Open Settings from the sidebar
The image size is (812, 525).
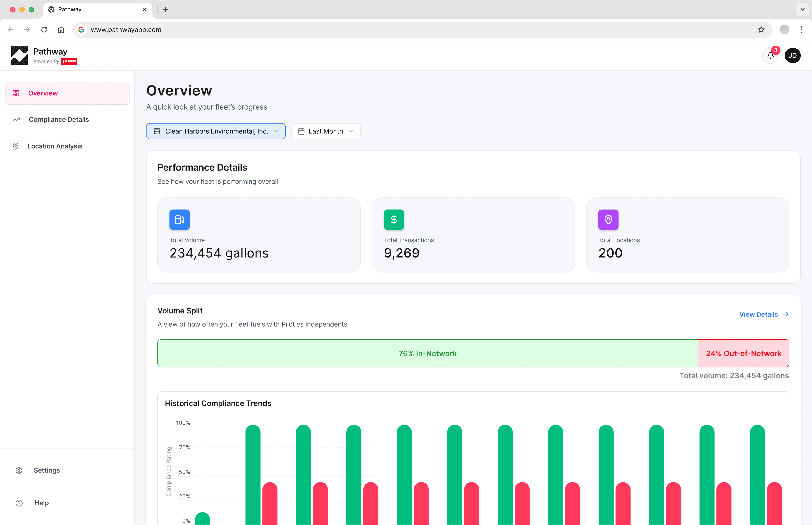tap(46, 470)
